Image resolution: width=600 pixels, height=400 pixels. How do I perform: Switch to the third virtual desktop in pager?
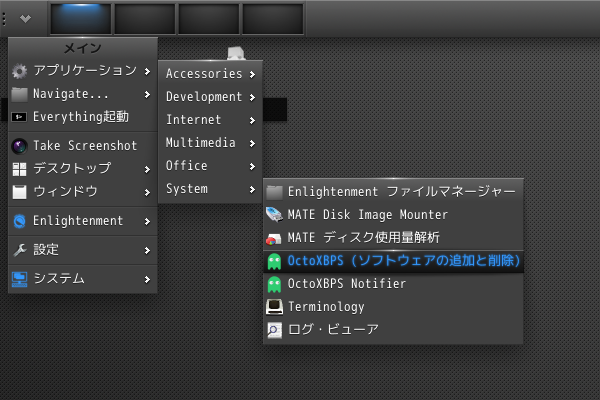209,19
